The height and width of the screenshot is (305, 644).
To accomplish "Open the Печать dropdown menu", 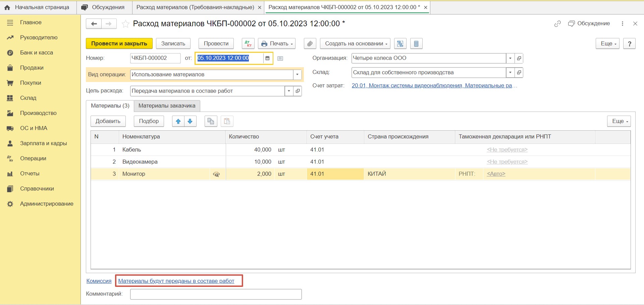I will [x=277, y=44].
